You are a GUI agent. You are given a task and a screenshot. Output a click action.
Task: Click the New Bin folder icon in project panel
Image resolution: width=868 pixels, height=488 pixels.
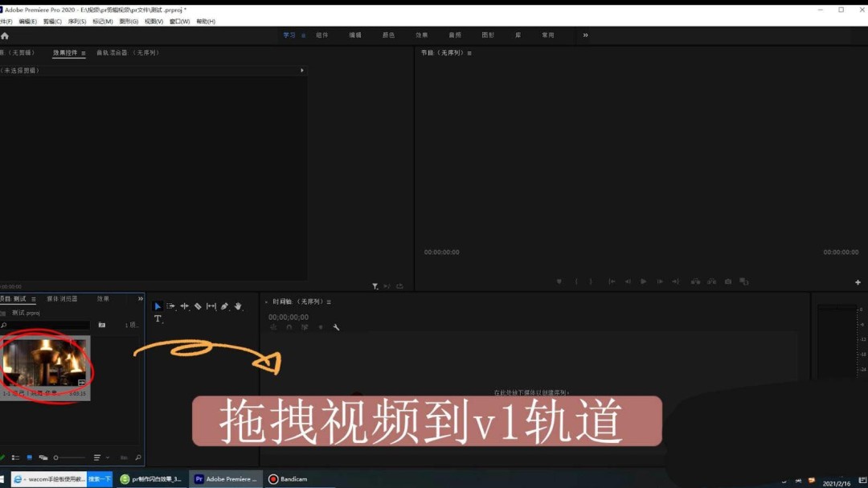(x=102, y=325)
